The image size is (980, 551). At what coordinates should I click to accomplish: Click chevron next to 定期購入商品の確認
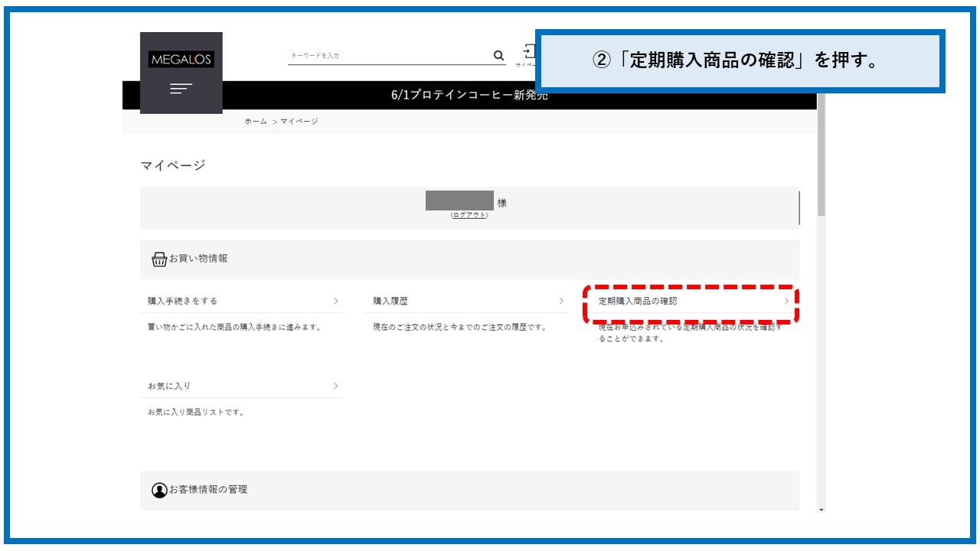[x=786, y=301]
